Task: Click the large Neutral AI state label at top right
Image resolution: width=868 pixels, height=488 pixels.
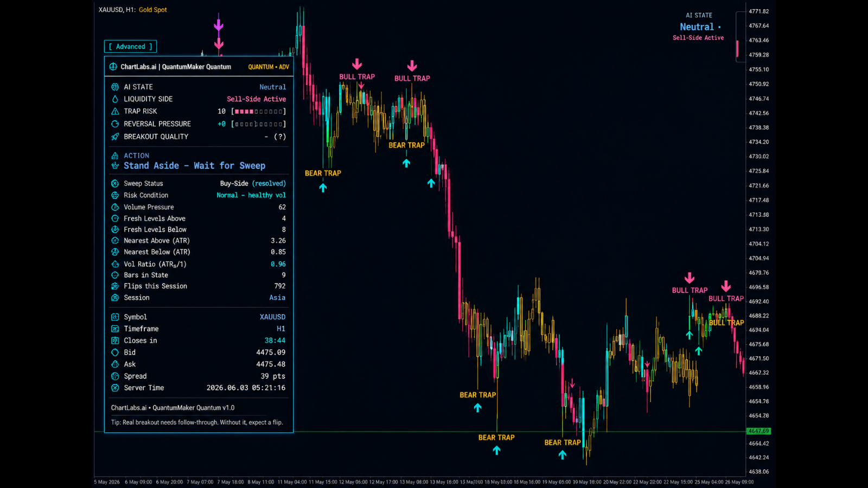Action: [697, 27]
